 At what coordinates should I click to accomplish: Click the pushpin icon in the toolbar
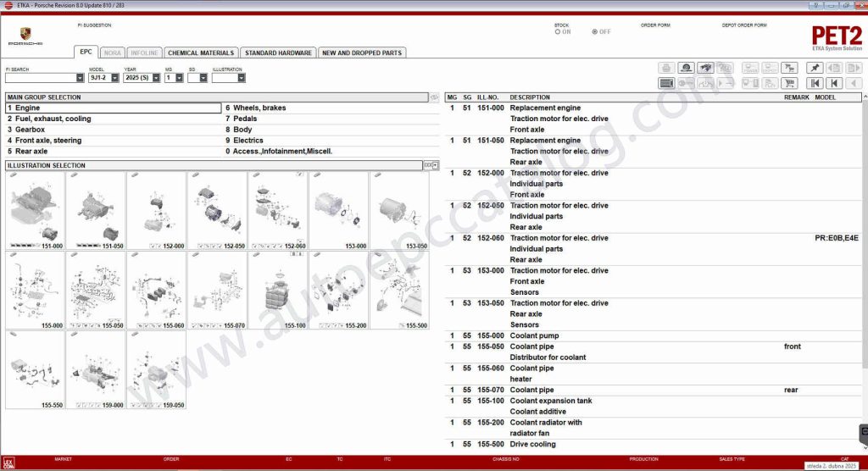[815, 68]
